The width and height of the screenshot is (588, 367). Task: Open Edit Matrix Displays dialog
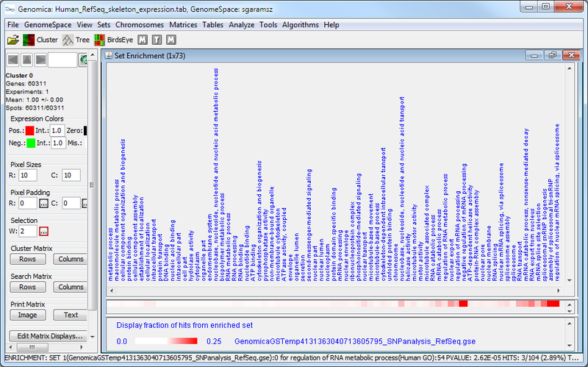click(49, 336)
